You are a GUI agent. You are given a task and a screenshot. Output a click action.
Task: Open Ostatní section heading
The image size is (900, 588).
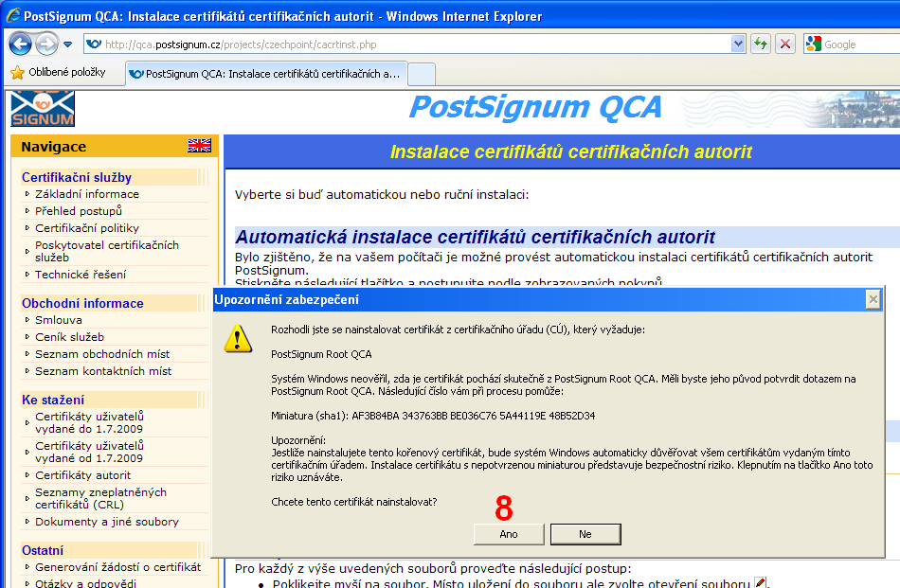click(43, 550)
